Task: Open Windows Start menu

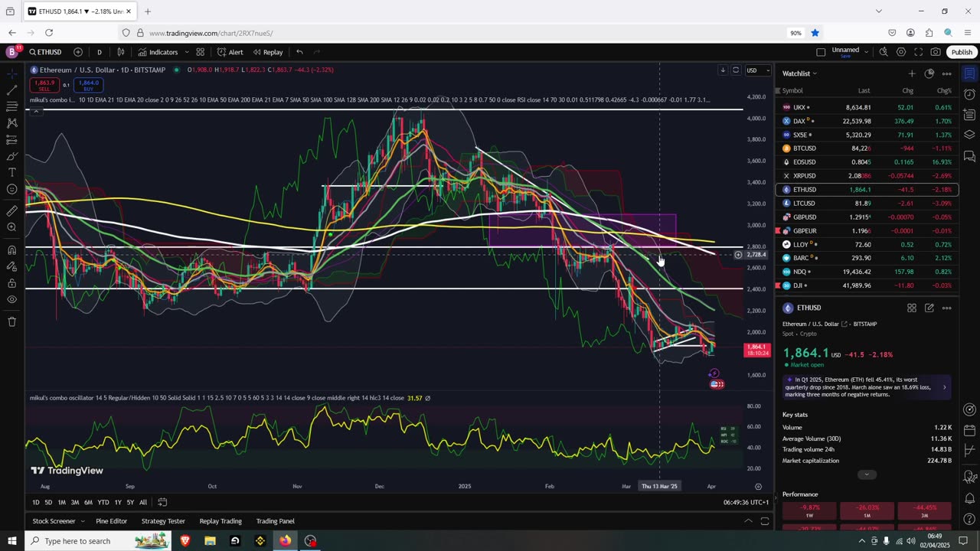Action: (x=12, y=540)
